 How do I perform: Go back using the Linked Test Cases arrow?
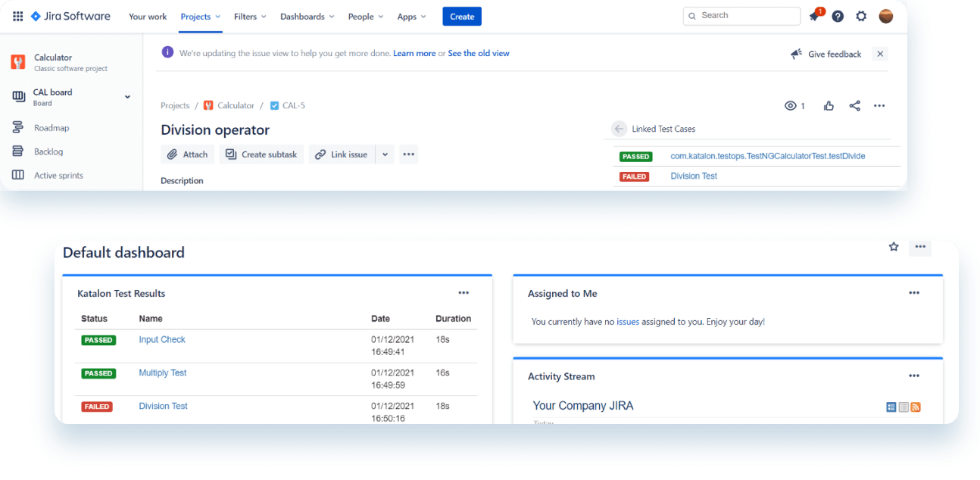620,129
